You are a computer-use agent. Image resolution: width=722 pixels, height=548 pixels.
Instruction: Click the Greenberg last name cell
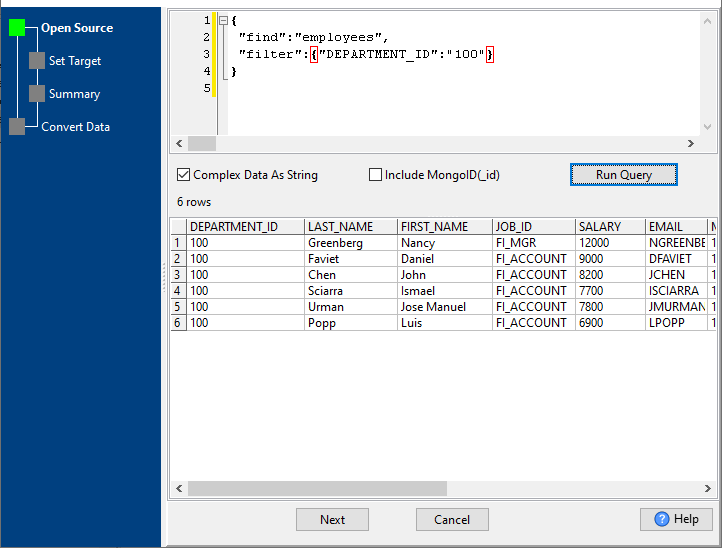pos(350,243)
